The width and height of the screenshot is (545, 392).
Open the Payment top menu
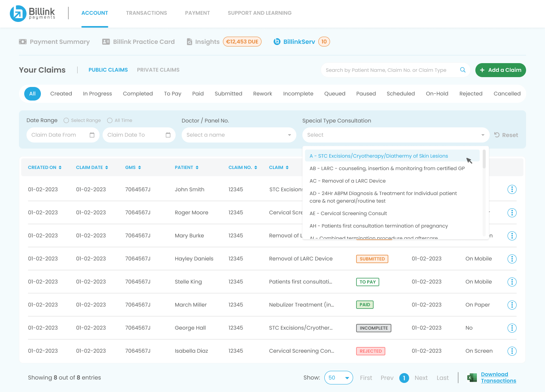[198, 13]
